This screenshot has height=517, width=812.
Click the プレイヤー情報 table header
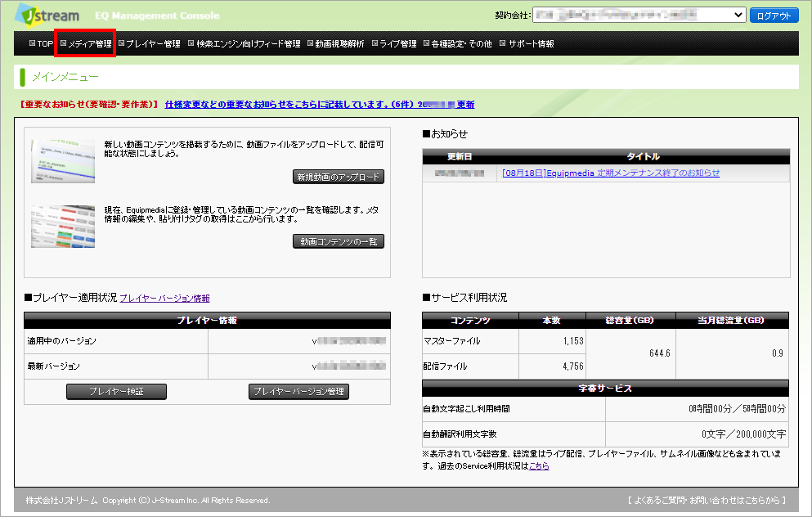point(207,320)
